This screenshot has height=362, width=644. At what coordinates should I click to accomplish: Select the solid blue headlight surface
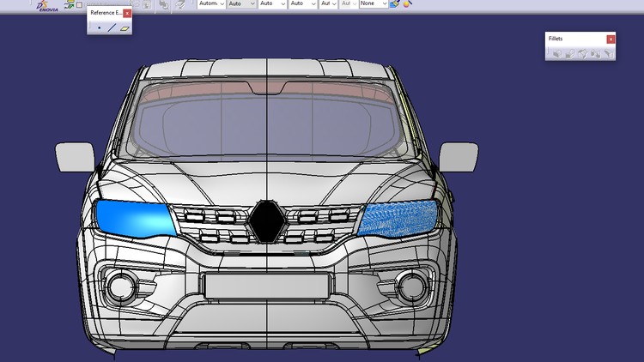136,219
